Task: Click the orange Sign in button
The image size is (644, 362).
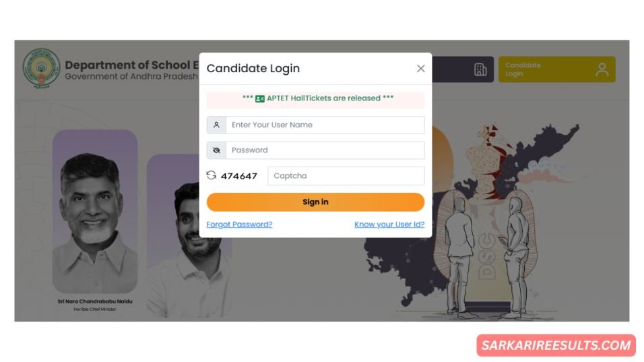Action: point(315,202)
